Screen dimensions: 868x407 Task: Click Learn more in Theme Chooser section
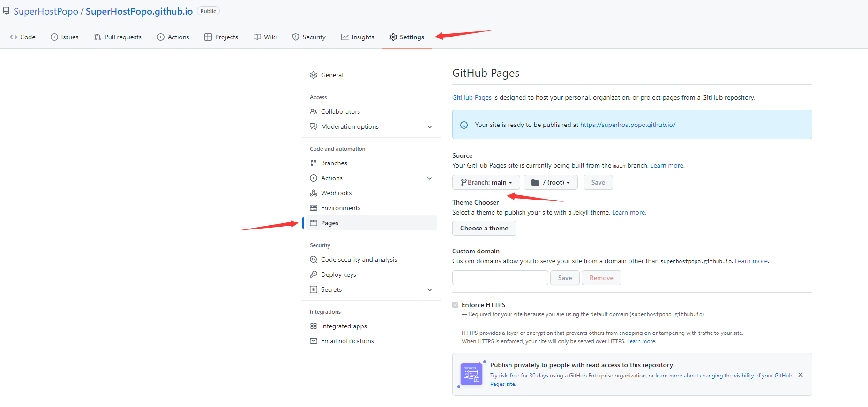[x=629, y=212]
